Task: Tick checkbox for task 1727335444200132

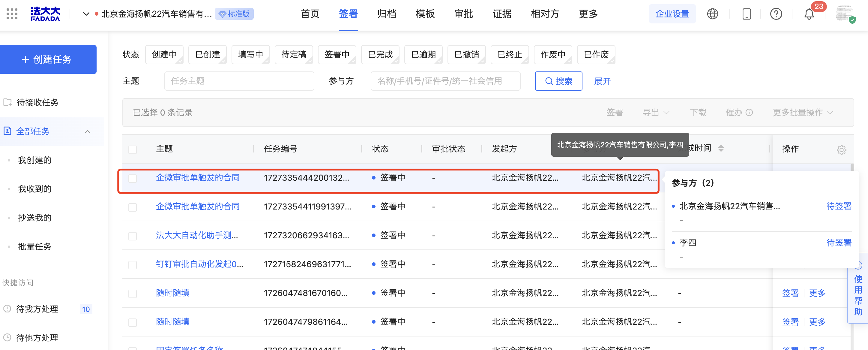Action: point(133,178)
